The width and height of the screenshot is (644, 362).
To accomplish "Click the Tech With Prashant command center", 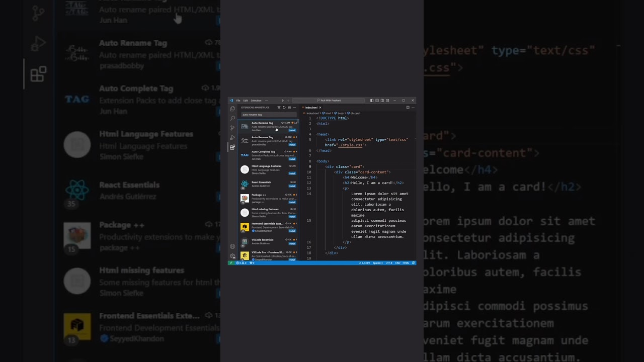I will click(x=329, y=101).
